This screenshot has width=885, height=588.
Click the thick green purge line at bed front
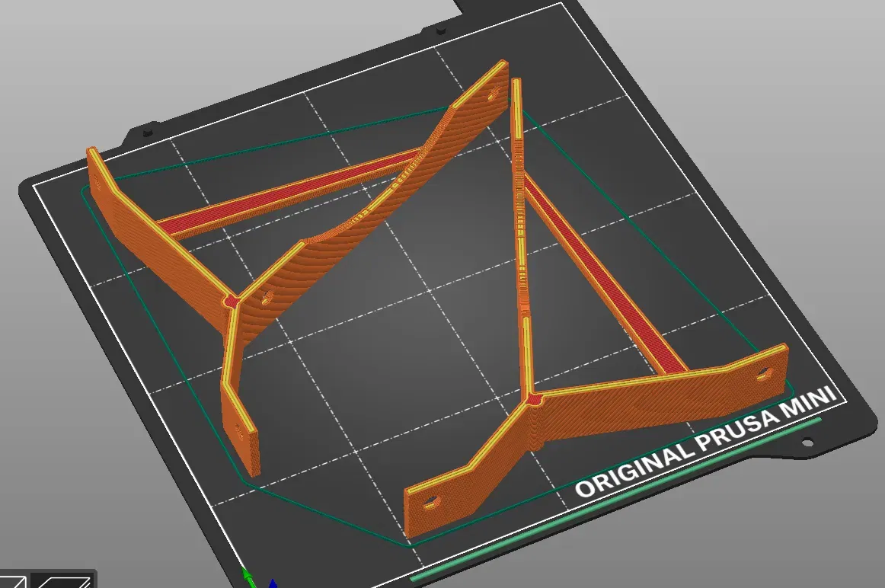click(615, 500)
